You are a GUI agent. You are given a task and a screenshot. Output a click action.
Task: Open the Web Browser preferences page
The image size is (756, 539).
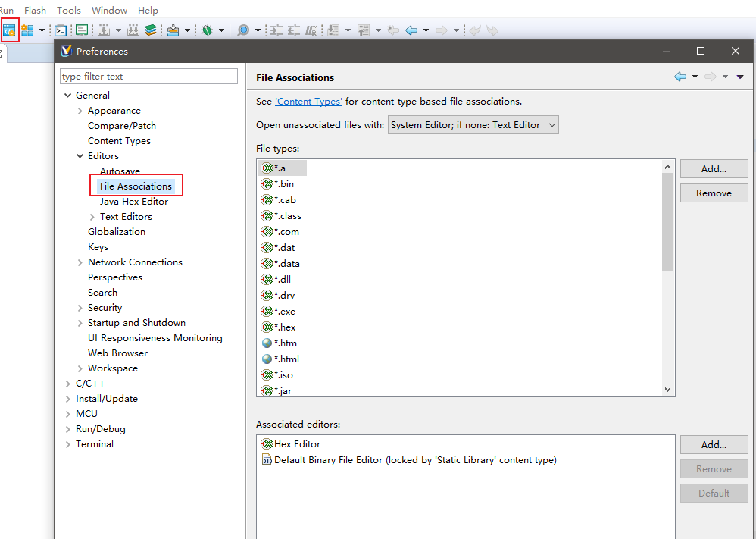[117, 353]
